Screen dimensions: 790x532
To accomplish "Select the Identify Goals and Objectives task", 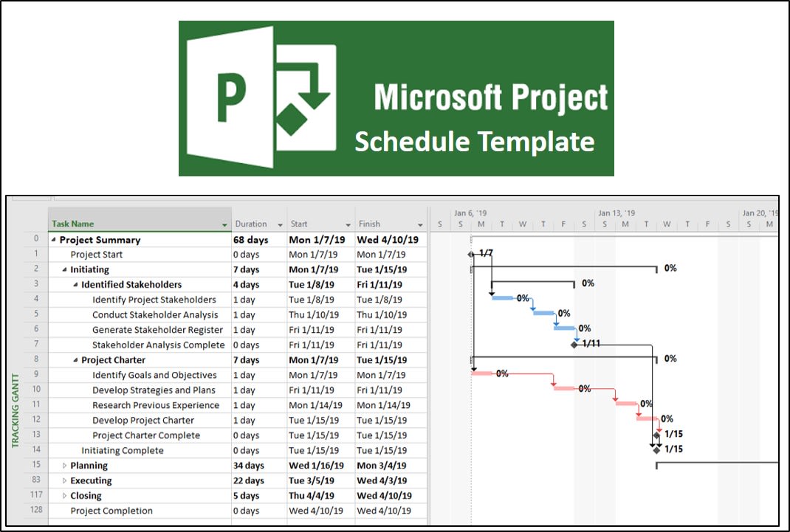I will coord(154,376).
